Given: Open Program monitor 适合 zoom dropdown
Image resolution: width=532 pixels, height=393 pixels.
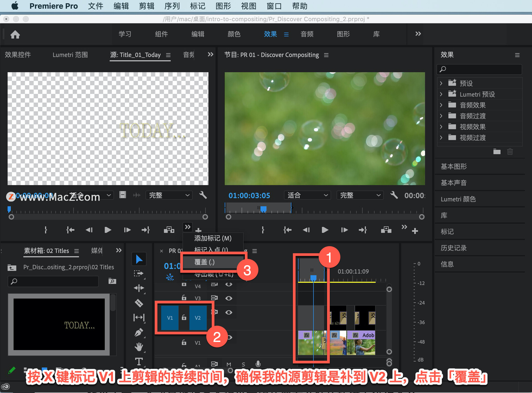Looking at the screenshot, I should 307,195.
